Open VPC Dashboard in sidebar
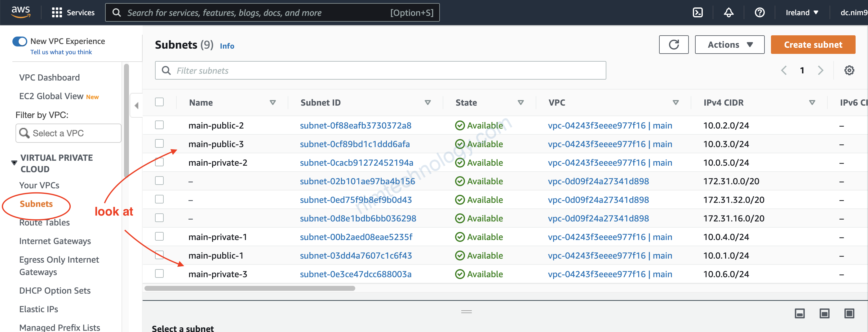868x332 pixels. click(50, 77)
